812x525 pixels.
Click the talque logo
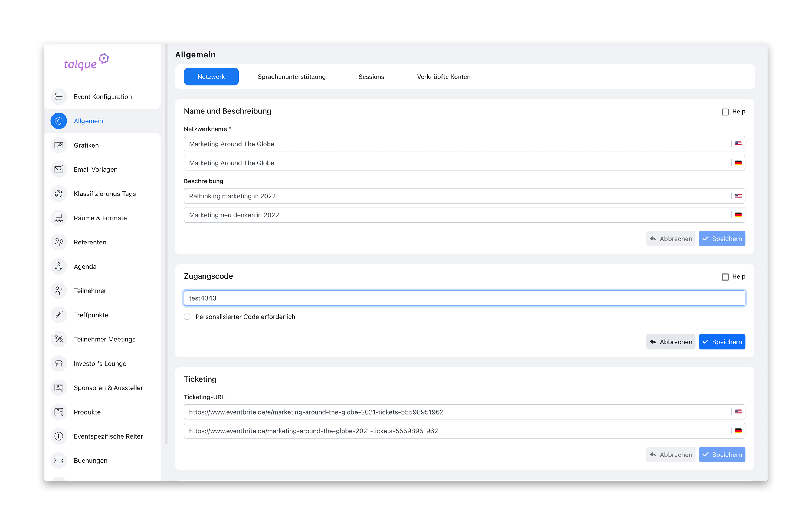point(86,62)
